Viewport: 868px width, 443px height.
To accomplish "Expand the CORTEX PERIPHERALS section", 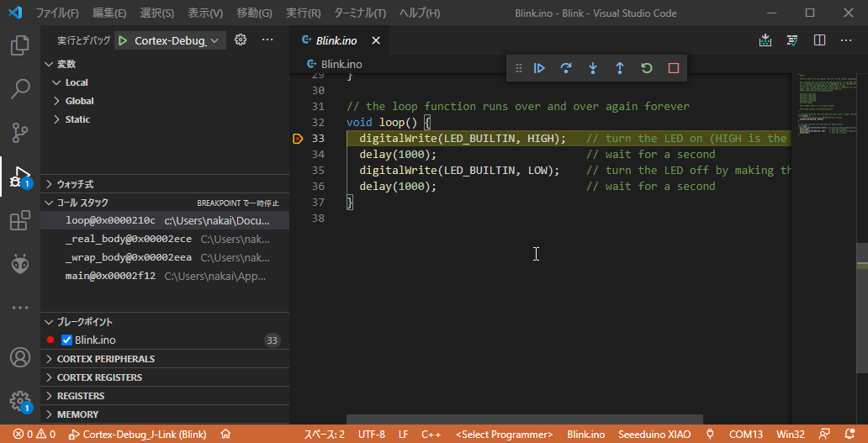I will click(166, 359).
